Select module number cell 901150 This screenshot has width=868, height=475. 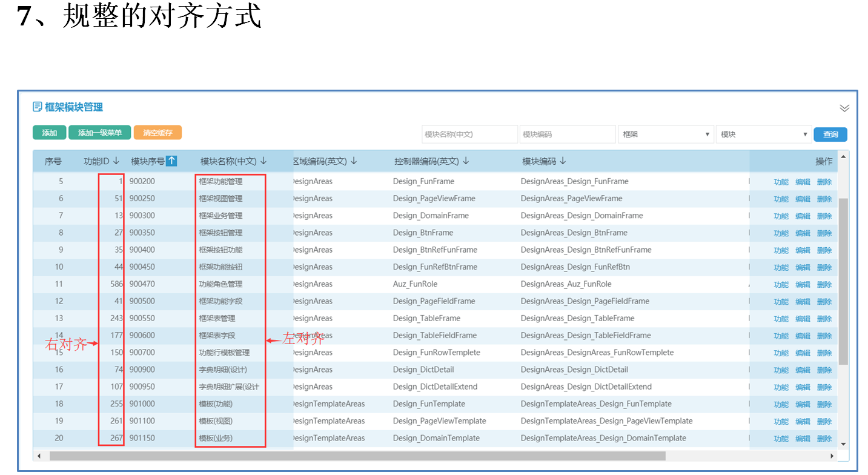pos(142,438)
